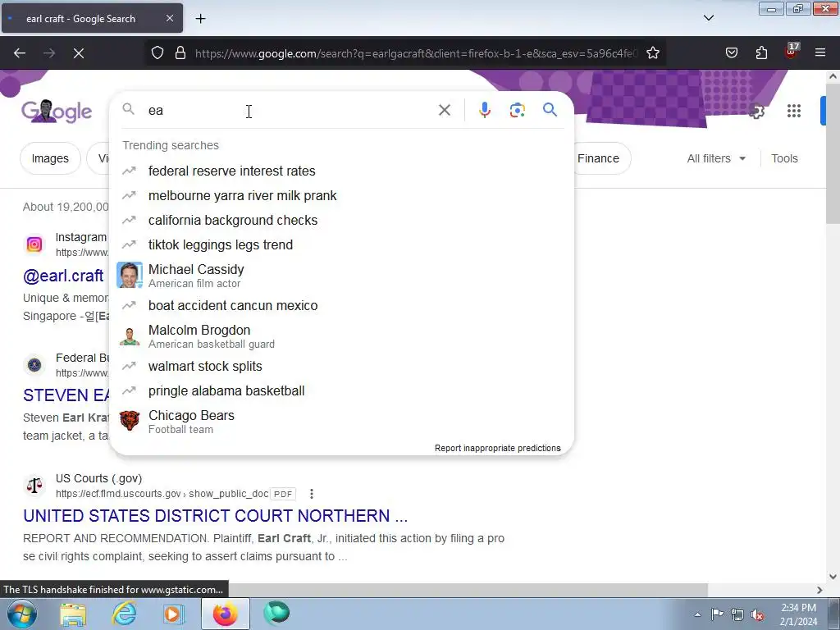Click the muted volume tray icon

[x=757, y=614]
